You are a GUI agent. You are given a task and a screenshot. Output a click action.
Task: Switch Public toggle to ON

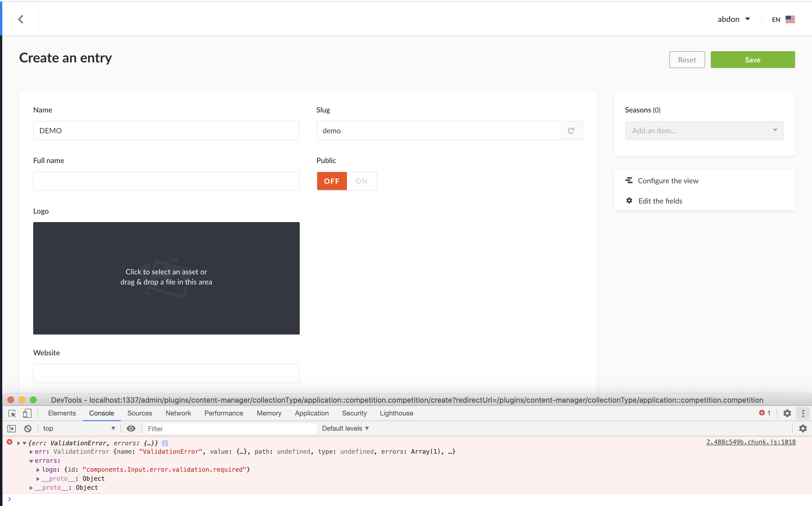coord(362,181)
